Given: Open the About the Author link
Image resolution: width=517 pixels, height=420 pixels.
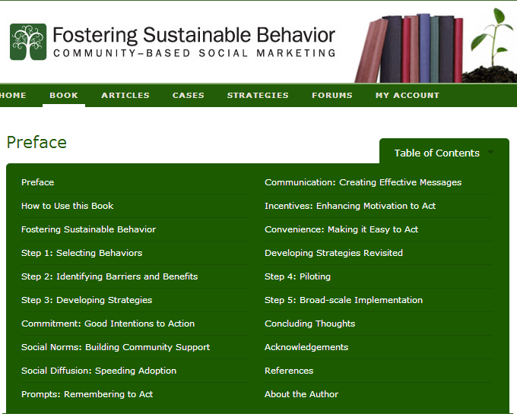Looking at the screenshot, I should pyautogui.click(x=301, y=394).
